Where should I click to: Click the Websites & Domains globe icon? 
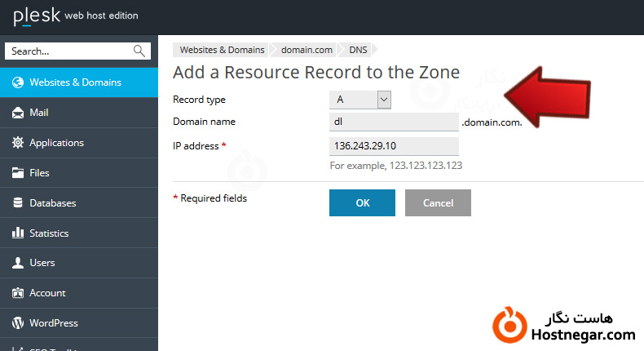(17, 82)
